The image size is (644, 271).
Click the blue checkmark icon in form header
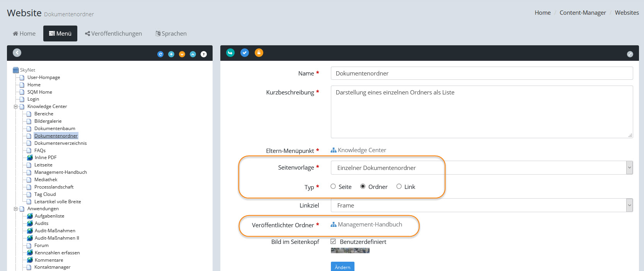pyautogui.click(x=245, y=53)
